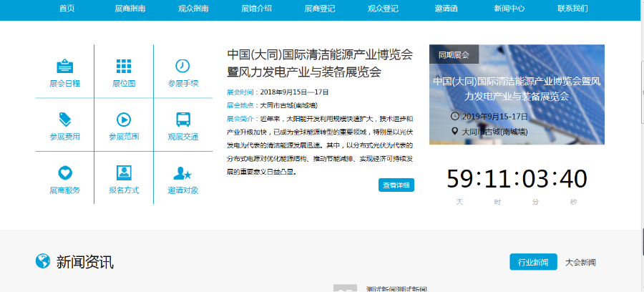This screenshot has width=644, height=292.
Task: Click the 参展费用 tag icon
Action: pyautogui.click(x=65, y=120)
